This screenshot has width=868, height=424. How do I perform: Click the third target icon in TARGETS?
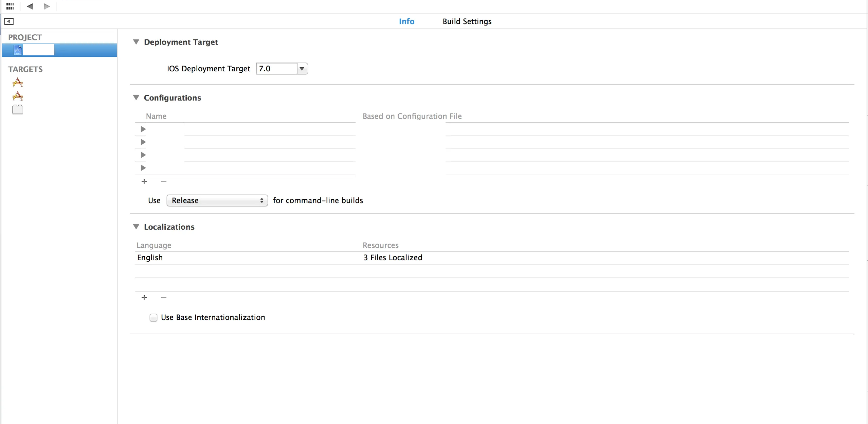point(18,109)
